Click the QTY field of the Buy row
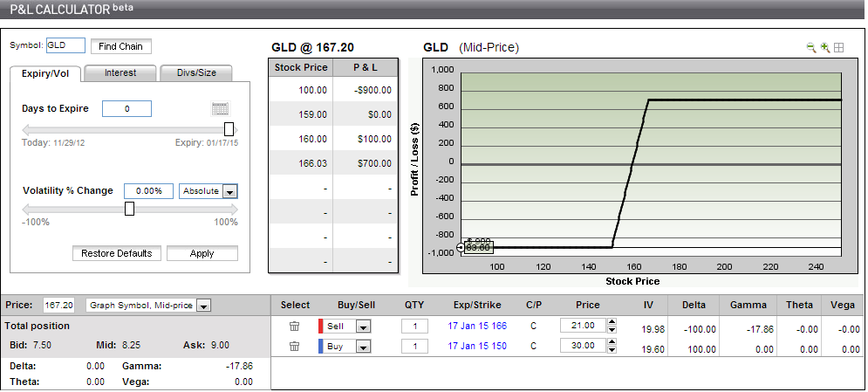Viewport: 868px width, 392px height. (414, 347)
